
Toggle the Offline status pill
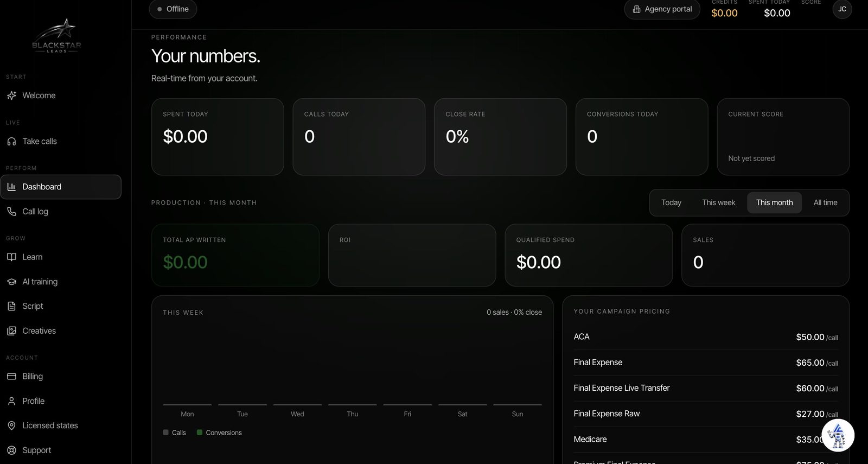point(173,9)
